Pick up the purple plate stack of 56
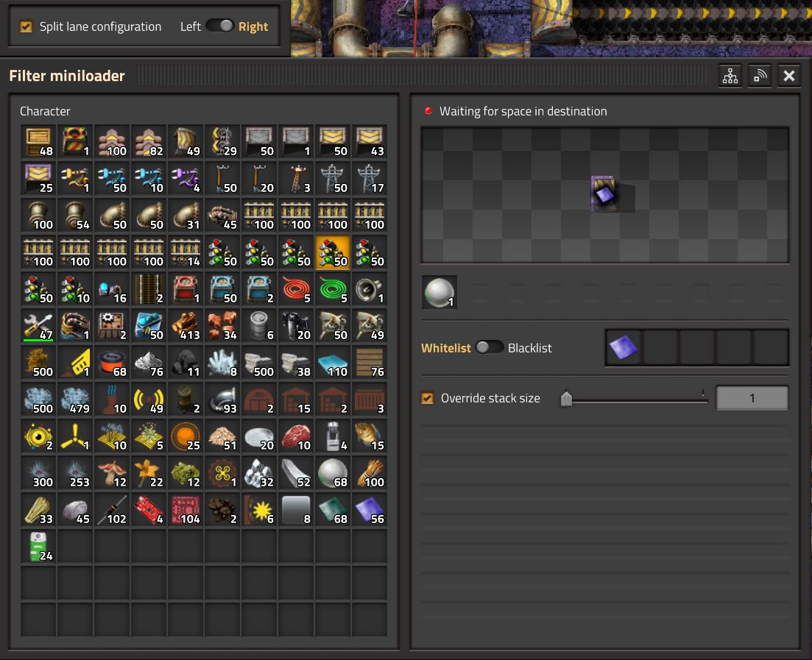This screenshot has width=812, height=660. [x=370, y=509]
